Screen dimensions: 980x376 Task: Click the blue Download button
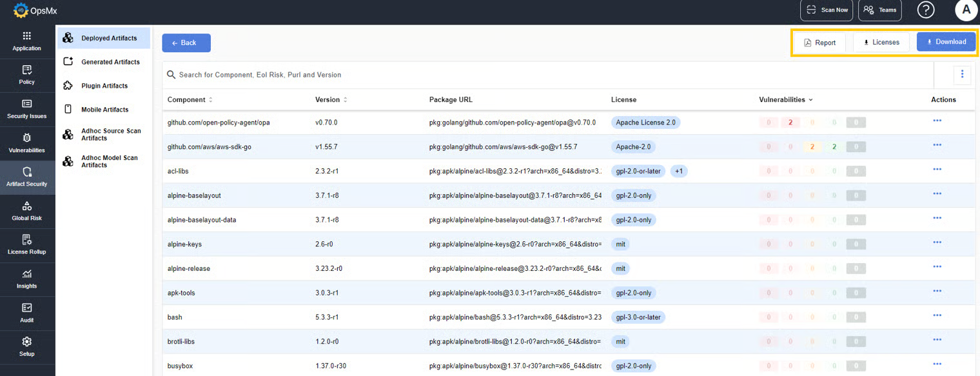[x=946, y=42]
